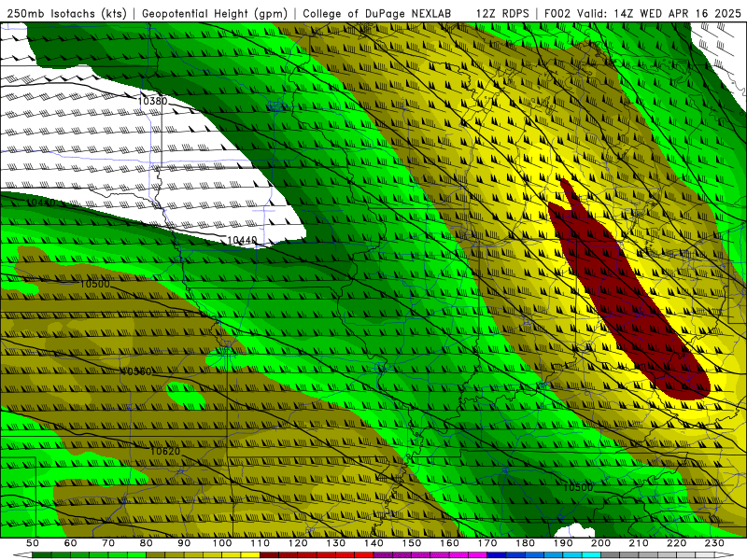The image size is (747, 560).
Task: Click the 10560 height contour label
Action: pos(135,371)
